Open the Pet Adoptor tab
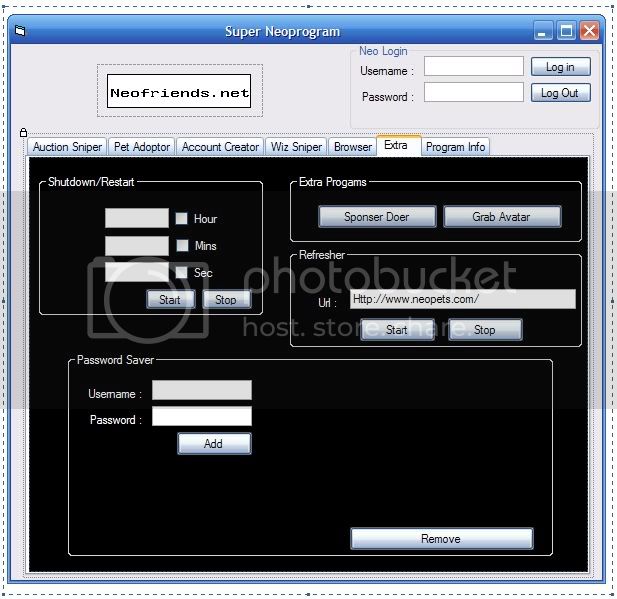The width and height of the screenshot is (617, 599). 142,147
